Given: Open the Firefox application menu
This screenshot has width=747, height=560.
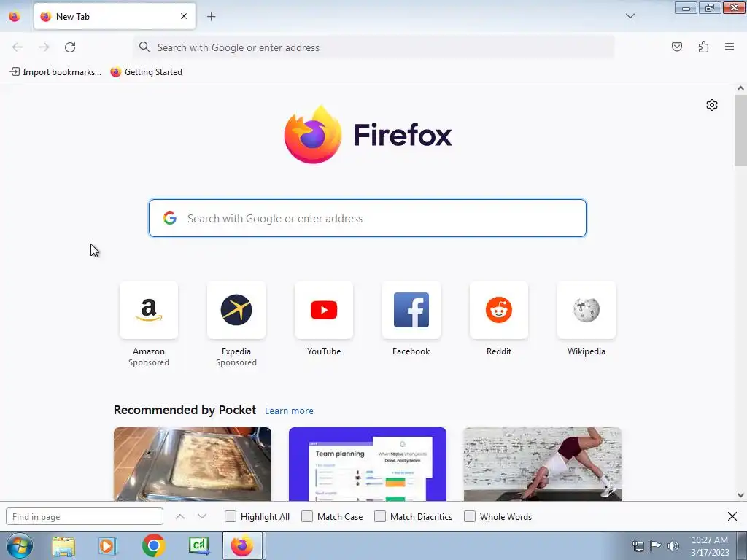Looking at the screenshot, I should pyautogui.click(x=729, y=47).
